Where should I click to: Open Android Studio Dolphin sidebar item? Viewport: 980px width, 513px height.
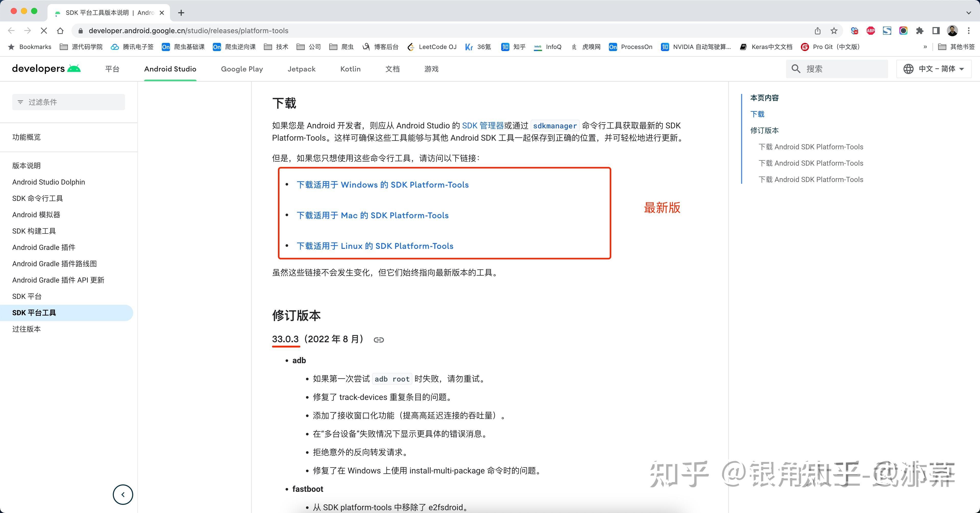point(49,182)
